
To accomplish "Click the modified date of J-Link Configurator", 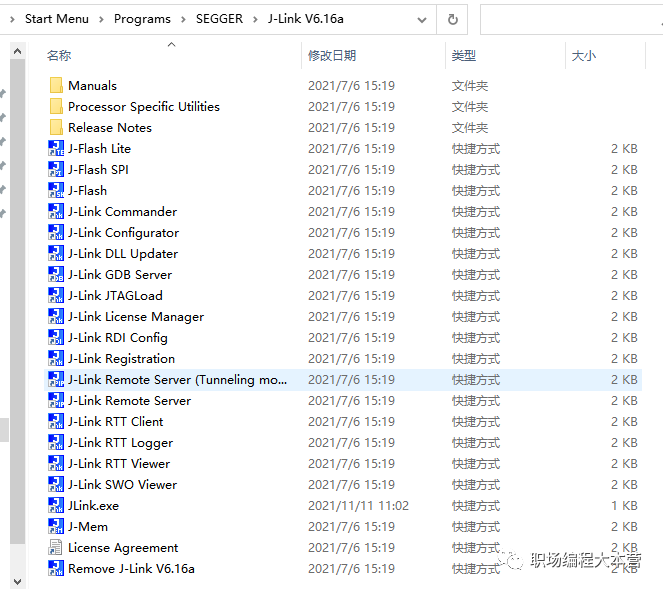I will pyautogui.click(x=351, y=233).
